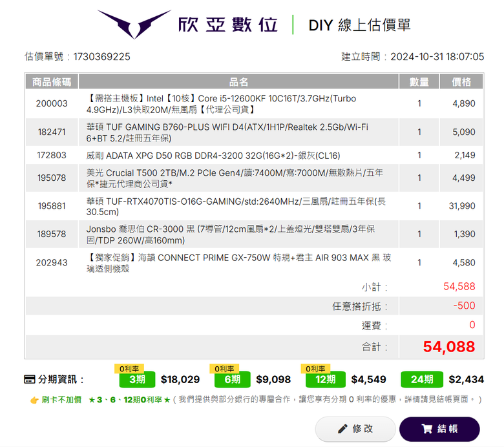Click the 運費 label

click(x=375, y=326)
